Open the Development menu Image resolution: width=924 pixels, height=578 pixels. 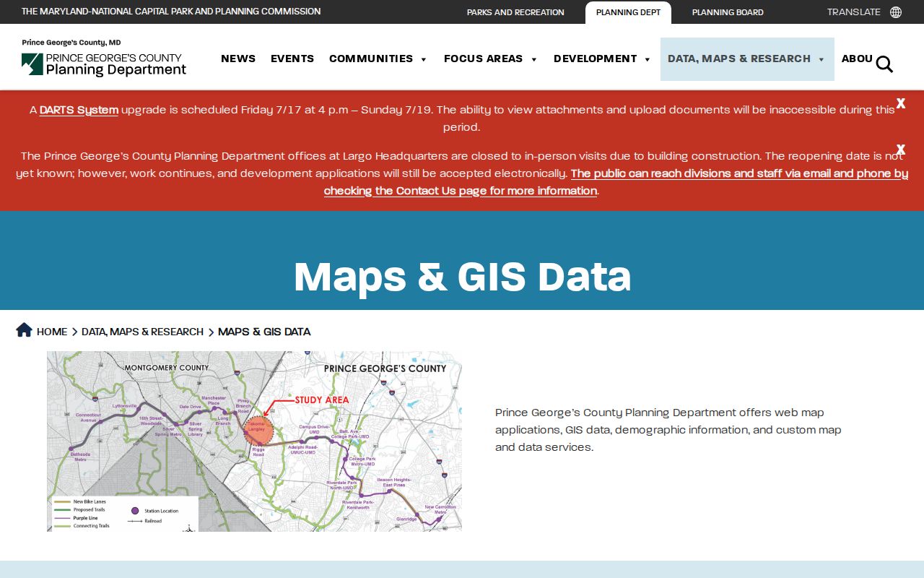596,59
